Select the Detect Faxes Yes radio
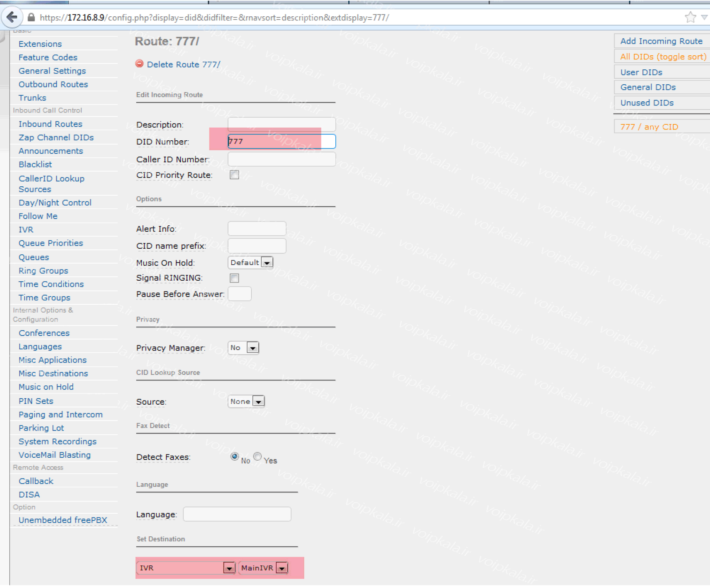The image size is (710, 588). [x=257, y=456]
